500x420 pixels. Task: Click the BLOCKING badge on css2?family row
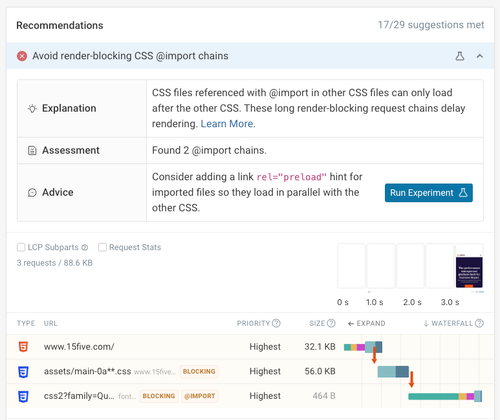(159, 396)
